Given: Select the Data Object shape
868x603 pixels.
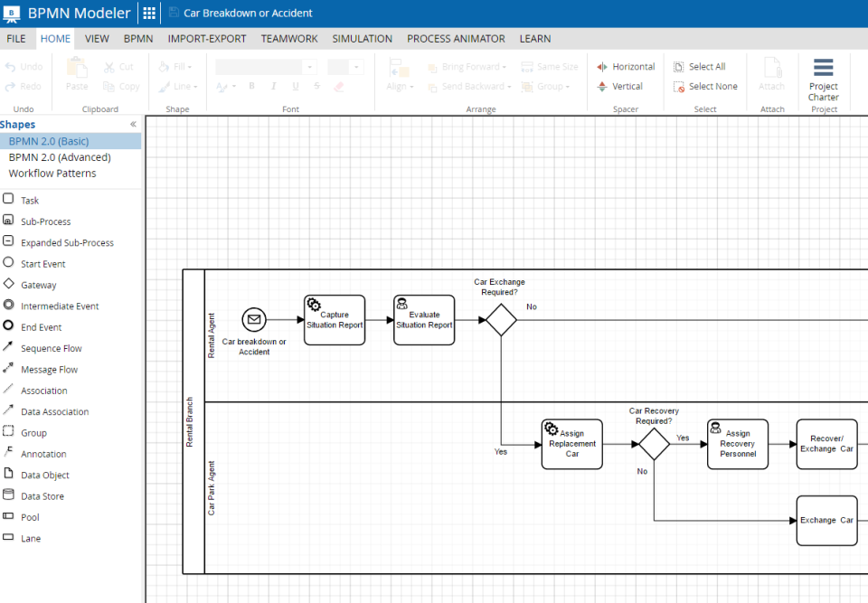Looking at the screenshot, I should point(36,475).
